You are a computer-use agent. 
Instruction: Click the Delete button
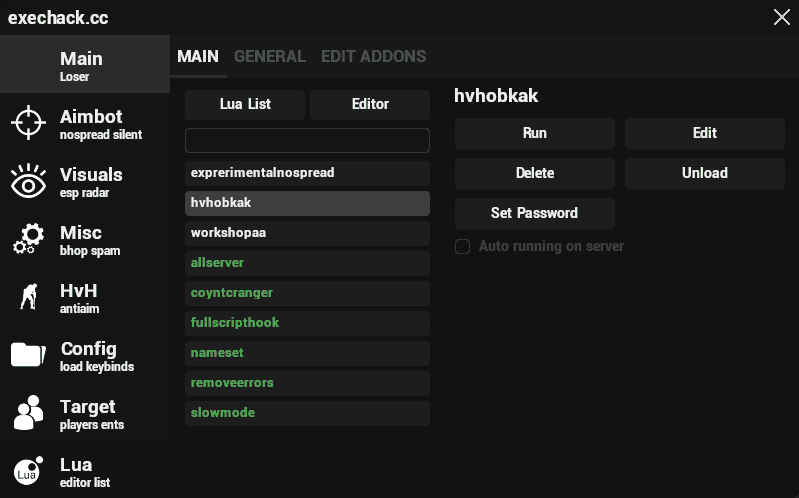click(534, 173)
